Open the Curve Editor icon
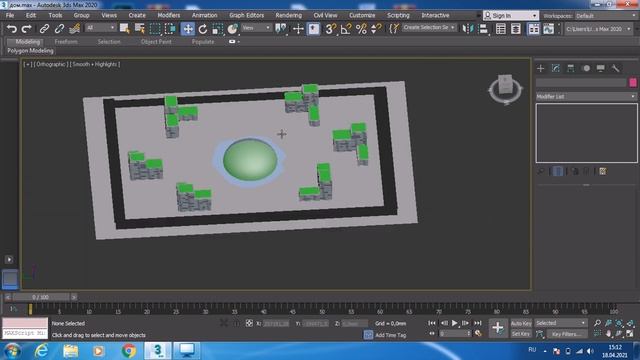Image resolution: width=640 pixels, height=360 pixels. click(549, 29)
